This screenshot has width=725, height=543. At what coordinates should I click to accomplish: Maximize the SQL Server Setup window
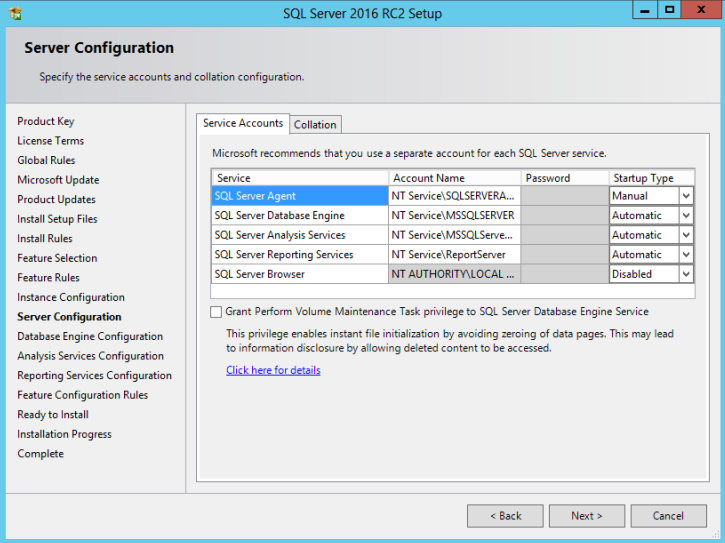[669, 10]
